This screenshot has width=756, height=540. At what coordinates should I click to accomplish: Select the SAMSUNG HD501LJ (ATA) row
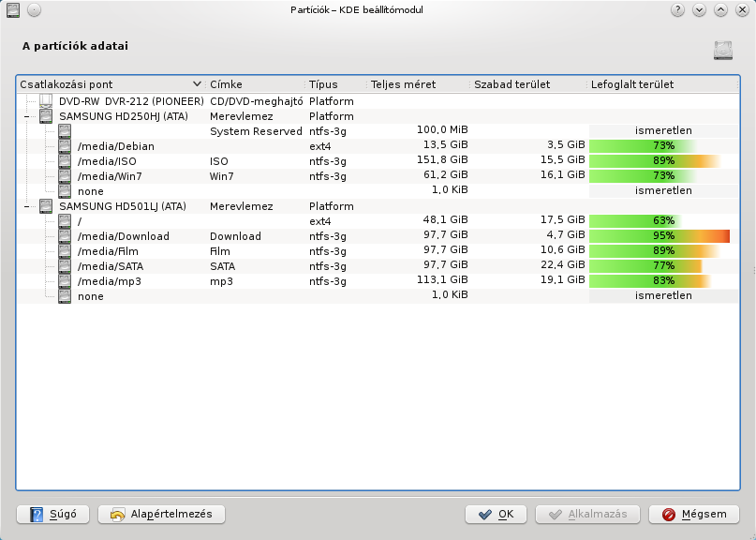point(378,206)
